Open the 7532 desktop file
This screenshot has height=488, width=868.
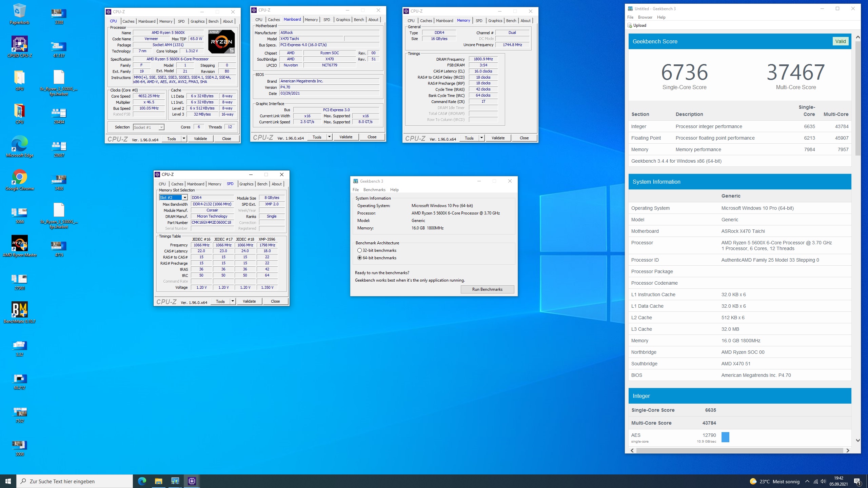point(19,415)
